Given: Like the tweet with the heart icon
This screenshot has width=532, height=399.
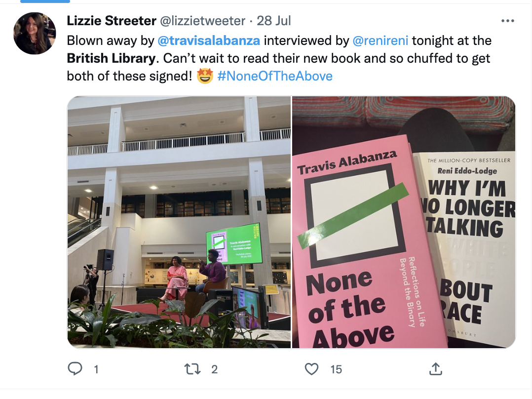Looking at the screenshot, I should [311, 368].
